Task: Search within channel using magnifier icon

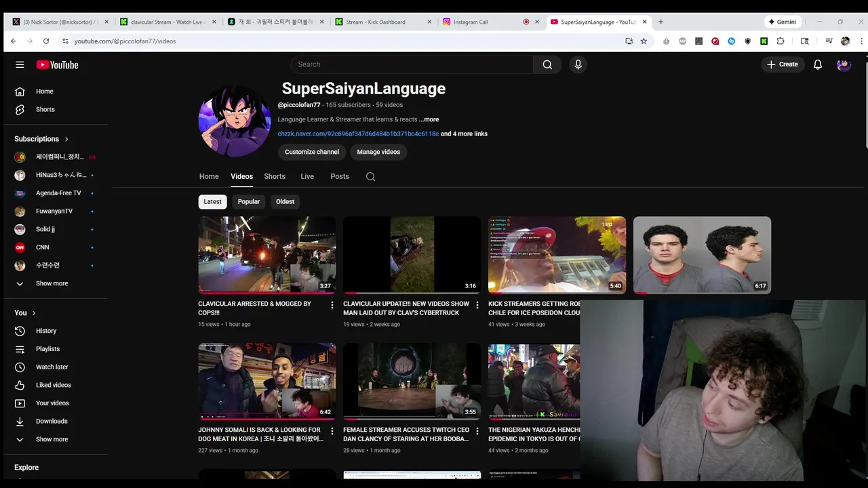Action: pos(370,176)
